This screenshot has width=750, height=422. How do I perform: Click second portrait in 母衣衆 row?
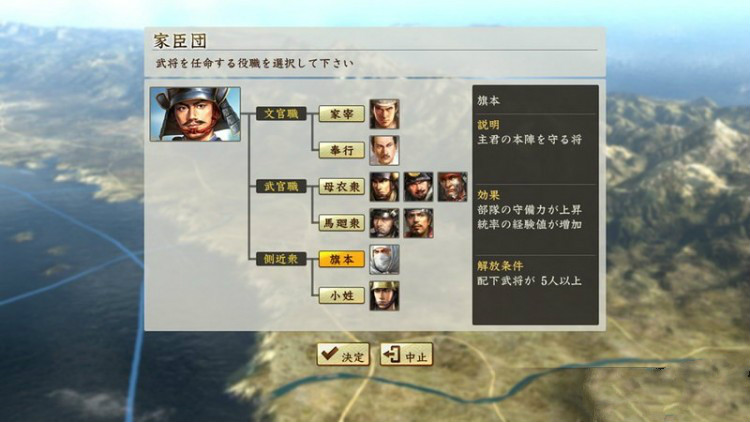pos(418,187)
